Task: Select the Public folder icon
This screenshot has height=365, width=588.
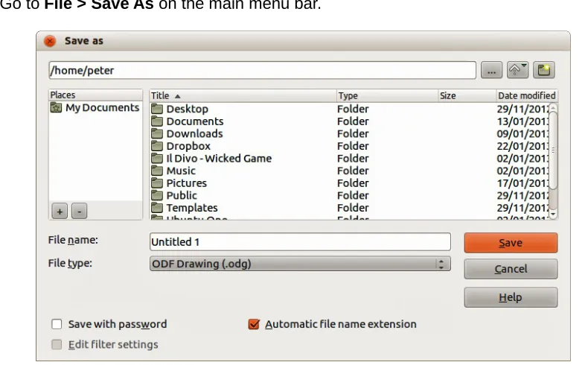Action: pyautogui.click(x=157, y=195)
